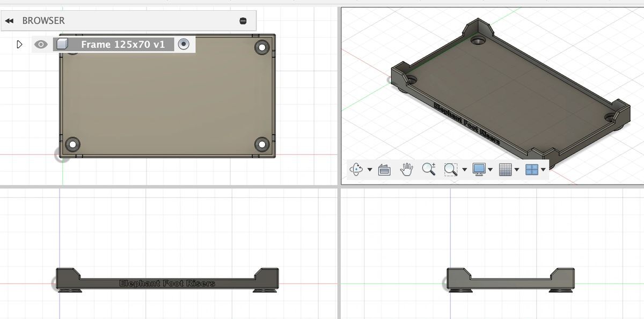Choose the Zoom Window tool
644x319 pixels.
click(x=451, y=169)
